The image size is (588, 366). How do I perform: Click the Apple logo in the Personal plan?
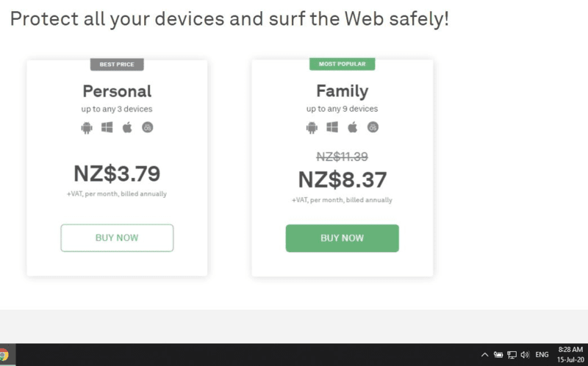coord(127,127)
